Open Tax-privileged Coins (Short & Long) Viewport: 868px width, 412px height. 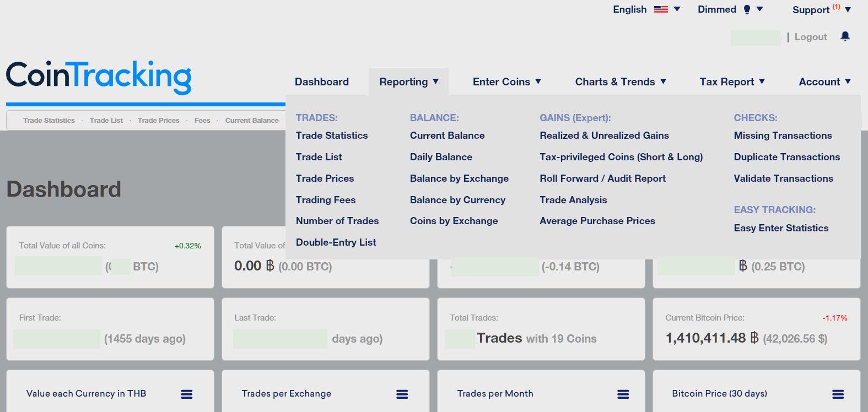click(622, 157)
